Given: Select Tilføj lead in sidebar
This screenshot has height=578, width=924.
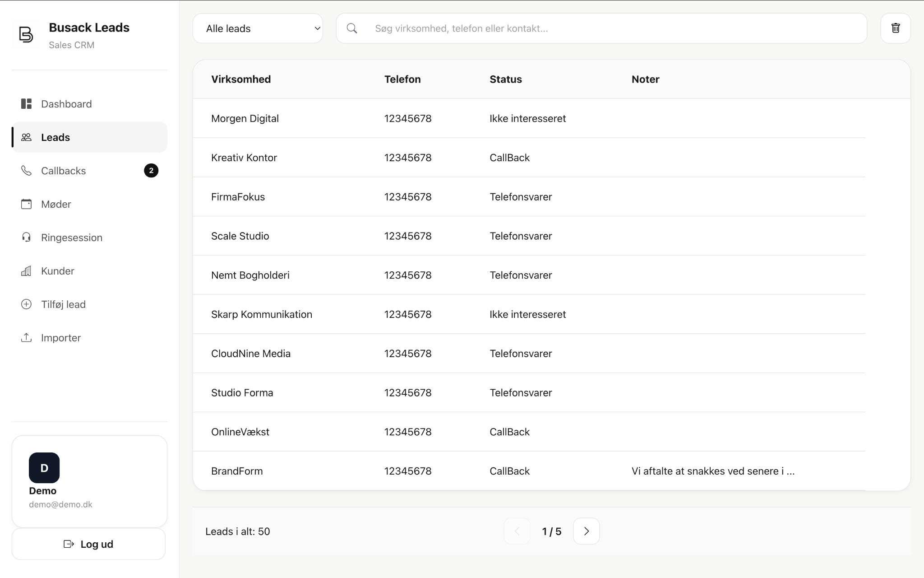Looking at the screenshot, I should pos(89,304).
